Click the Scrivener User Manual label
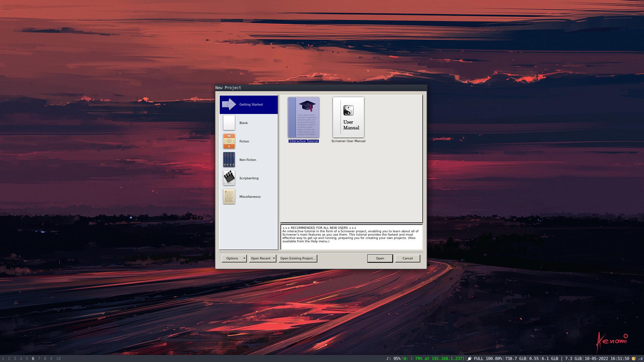The width and height of the screenshot is (644, 362). pos(348,141)
